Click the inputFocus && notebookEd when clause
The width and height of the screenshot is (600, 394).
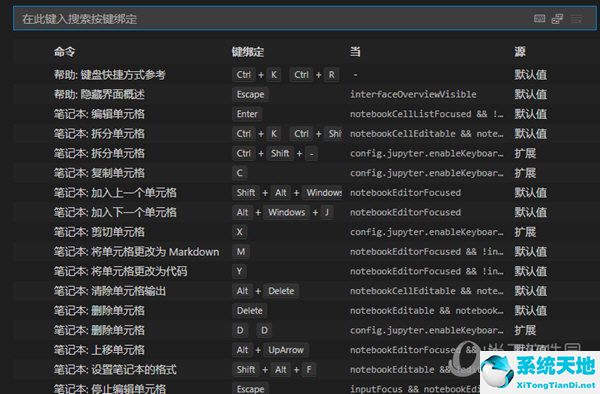point(415,389)
